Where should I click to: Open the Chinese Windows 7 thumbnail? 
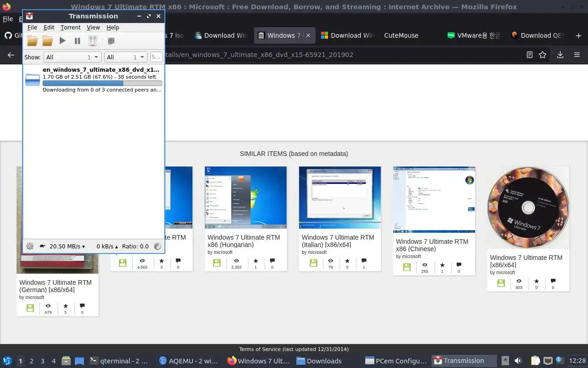click(x=434, y=200)
